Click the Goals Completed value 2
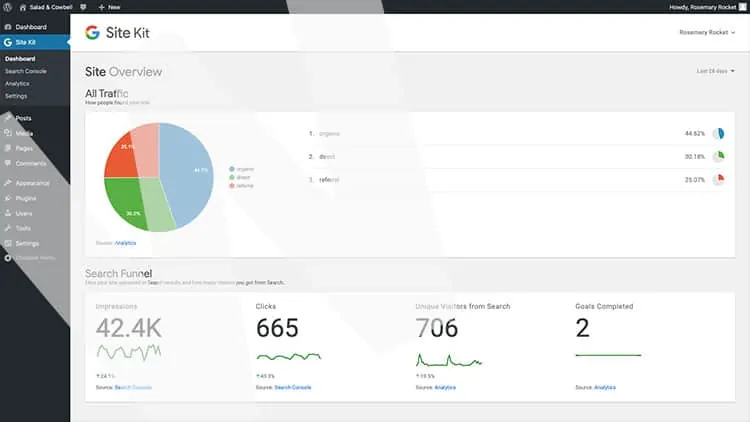Image resolution: width=750 pixels, height=422 pixels. click(x=583, y=328)
